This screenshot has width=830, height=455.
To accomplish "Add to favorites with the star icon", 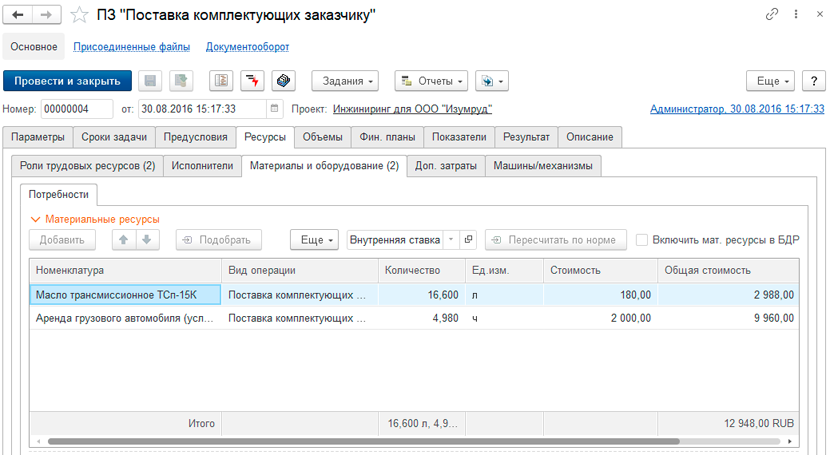I will (x=79, y=15).
